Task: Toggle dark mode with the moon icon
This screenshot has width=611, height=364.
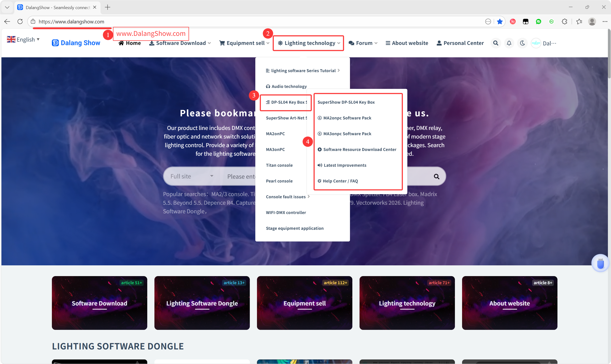Action: coord(522,43)
